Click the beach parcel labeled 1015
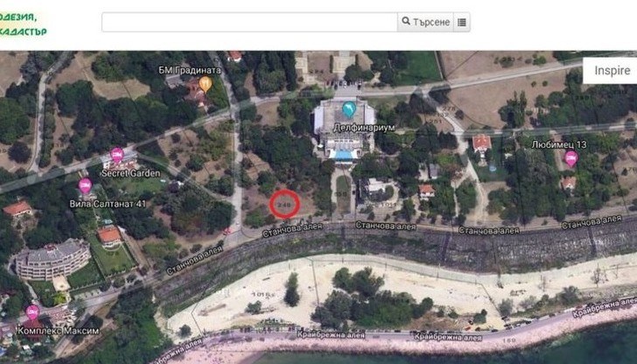Viewport: 637px width, 364px height. point(262,294)
